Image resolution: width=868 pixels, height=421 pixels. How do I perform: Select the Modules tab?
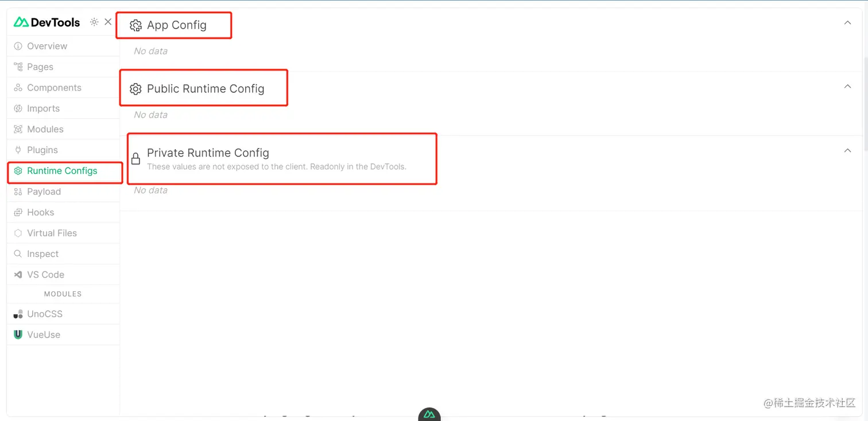point(45,129)
